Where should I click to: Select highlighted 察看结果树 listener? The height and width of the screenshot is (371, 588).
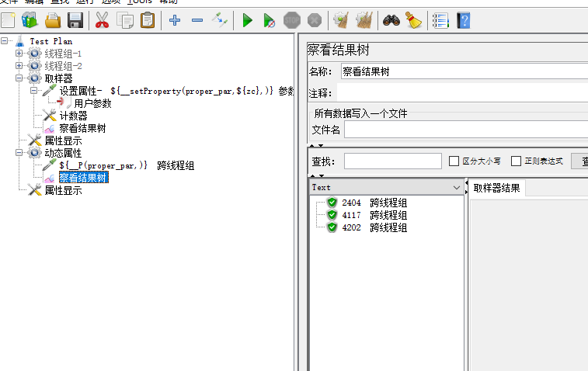tap(84, 178)
